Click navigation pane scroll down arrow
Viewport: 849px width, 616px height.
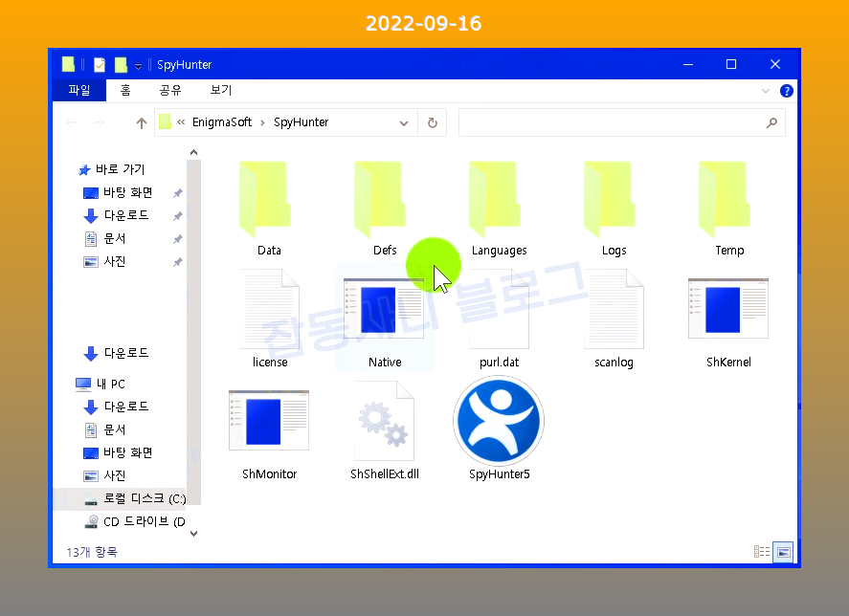tap(194, 534)
